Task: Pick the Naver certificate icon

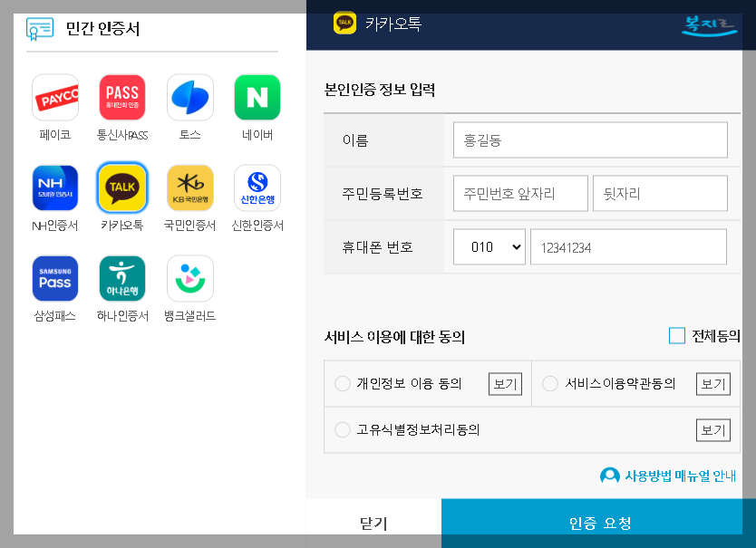Action: [x=257, y=97]
